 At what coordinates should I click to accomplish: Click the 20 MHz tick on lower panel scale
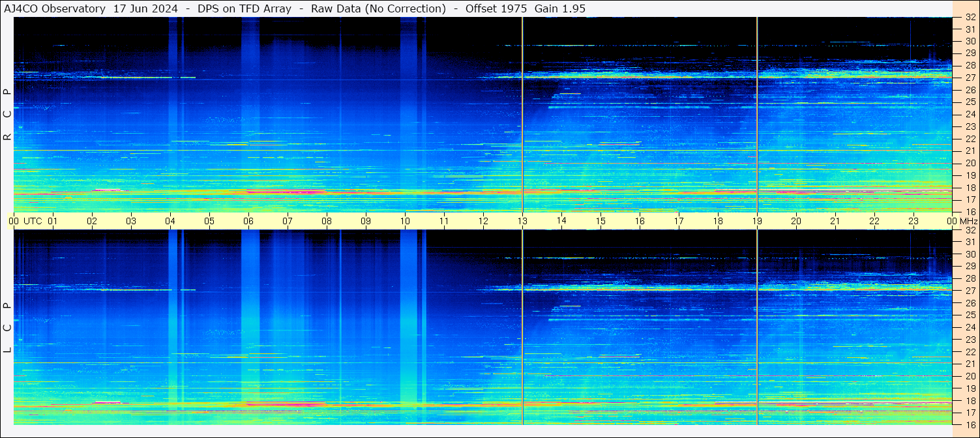point(970,376)
